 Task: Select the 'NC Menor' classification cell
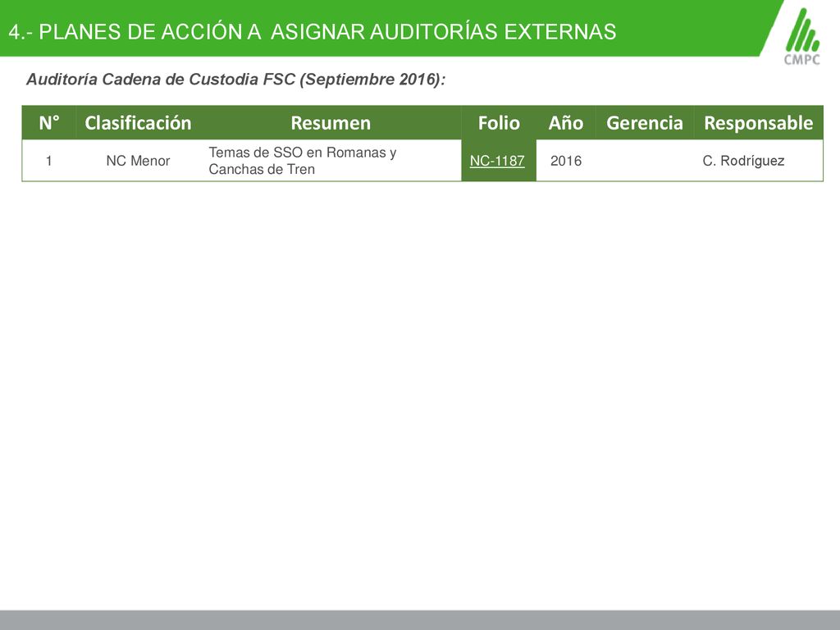(138, 161)
